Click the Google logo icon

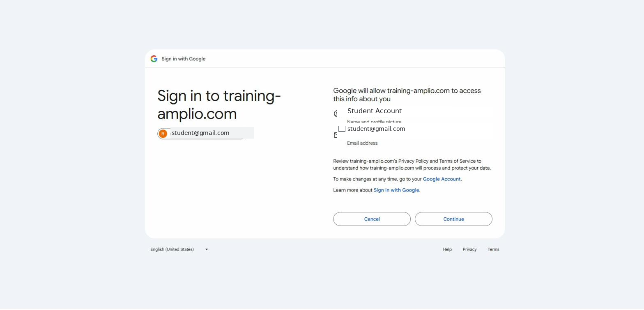coord(154,59)
